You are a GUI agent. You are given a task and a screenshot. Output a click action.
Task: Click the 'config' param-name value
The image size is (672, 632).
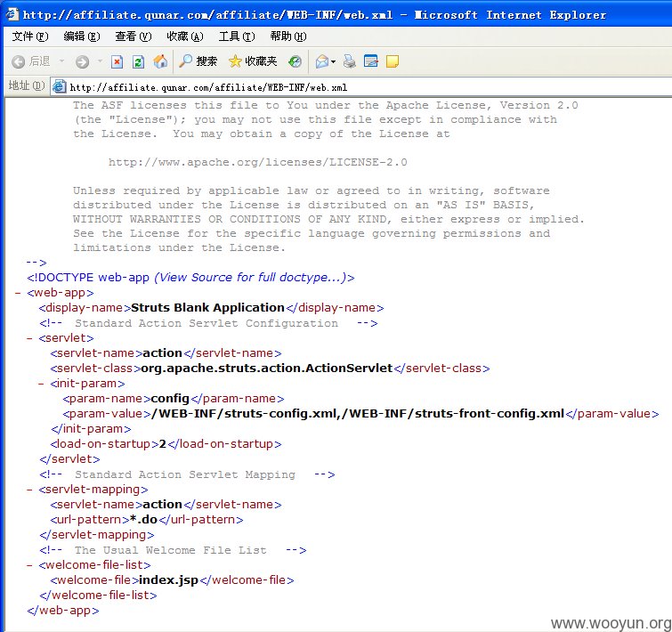(x=170, y=399)
